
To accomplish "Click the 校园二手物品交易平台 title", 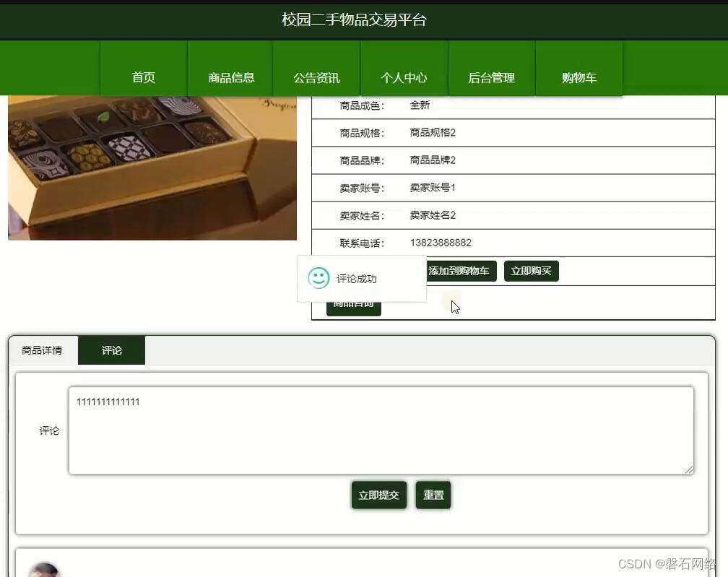I will (x=354, y=19).
